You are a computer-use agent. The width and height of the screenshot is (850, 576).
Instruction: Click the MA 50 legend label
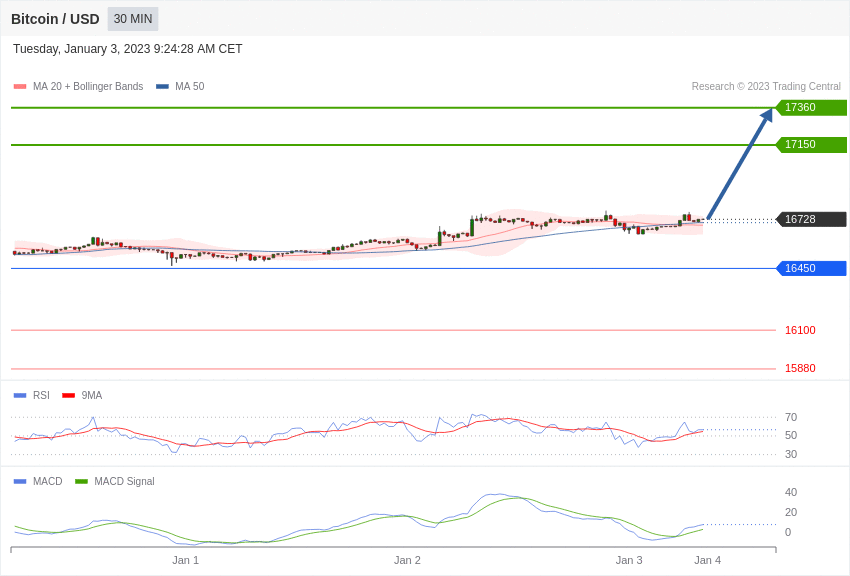[x=189, y=86]
